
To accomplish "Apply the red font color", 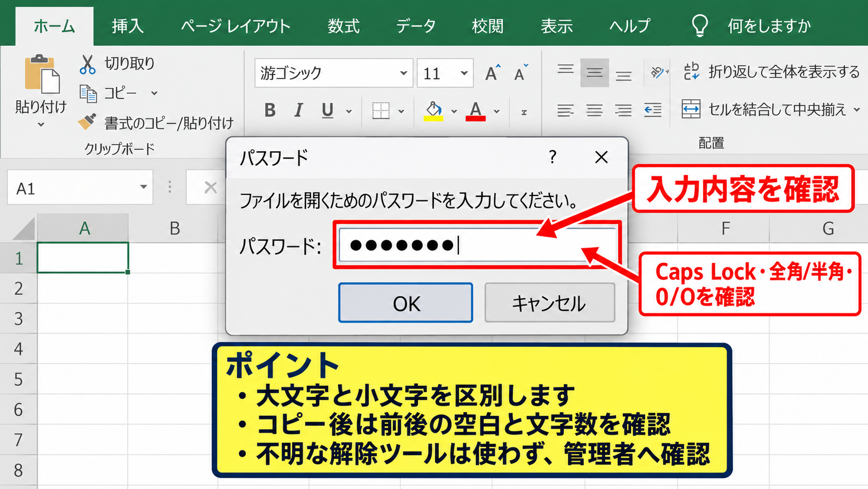I will coord(476,111).
